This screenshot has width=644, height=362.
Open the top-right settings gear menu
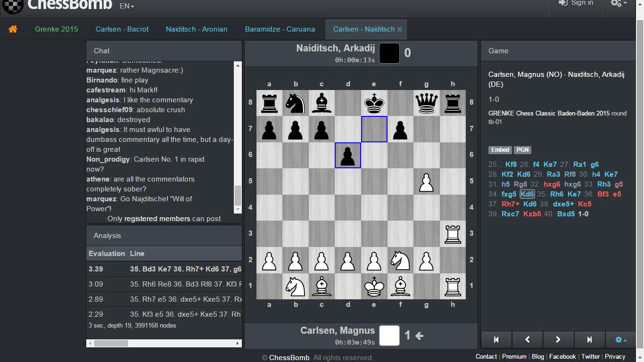[x=619, y=3]
